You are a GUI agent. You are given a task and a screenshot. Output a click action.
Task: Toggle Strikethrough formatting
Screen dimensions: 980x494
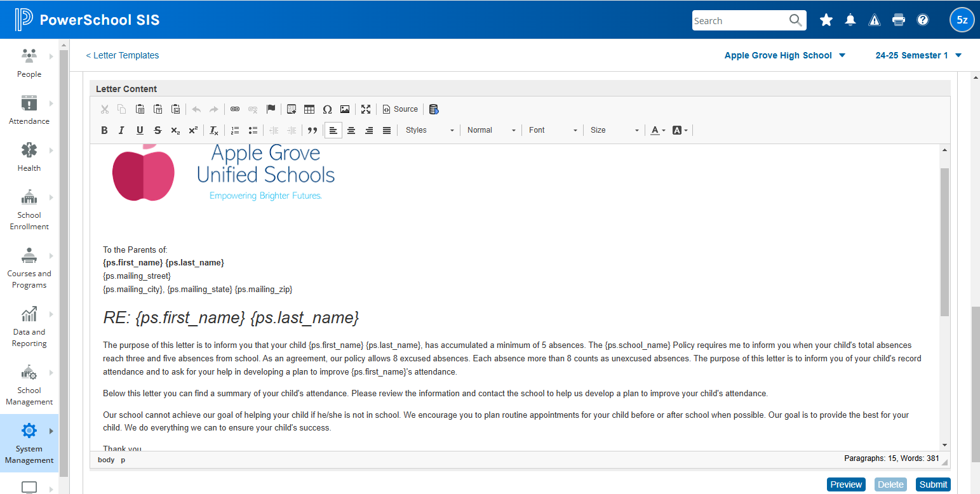[x=158, y=130]
